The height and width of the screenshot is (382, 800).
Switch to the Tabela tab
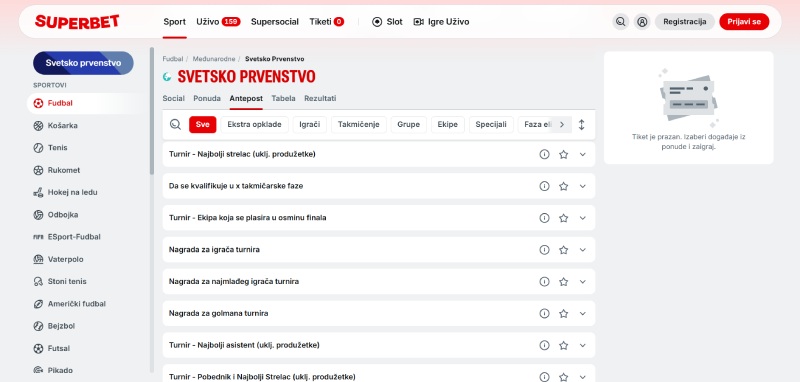(x=283, y=98)
